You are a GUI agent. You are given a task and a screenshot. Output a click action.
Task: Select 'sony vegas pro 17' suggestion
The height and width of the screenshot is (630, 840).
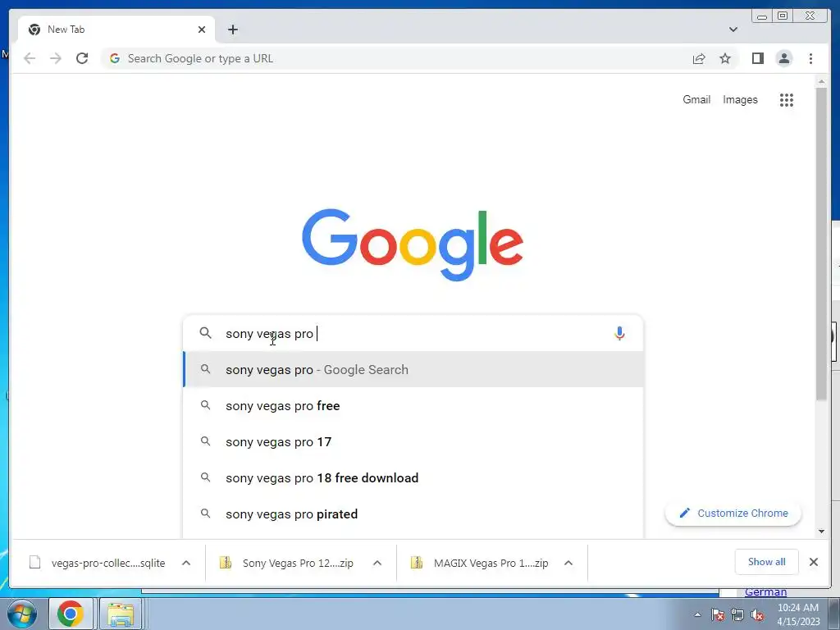[x=413, y=441]
